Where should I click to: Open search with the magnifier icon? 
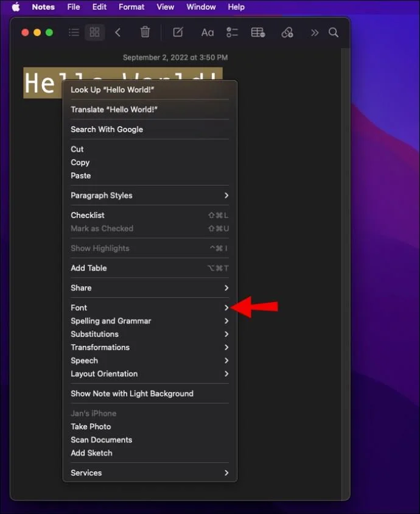334,32
